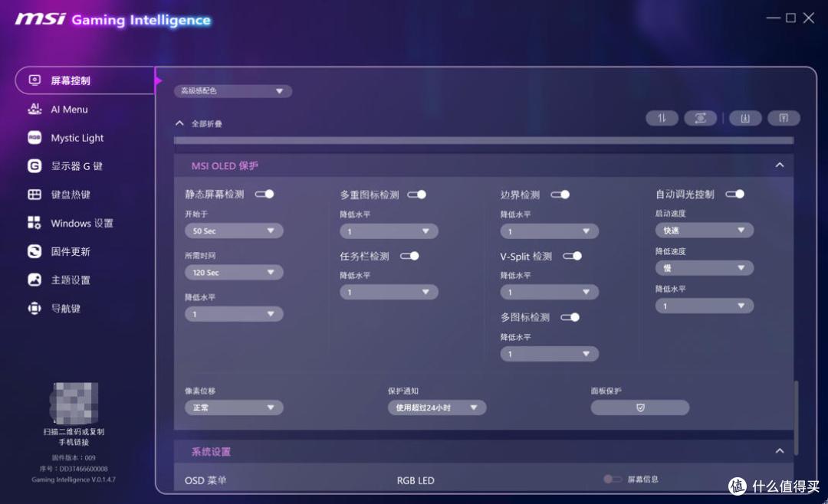Click the 显示器 G 键 sidebar icon
The image size is (828, 504).
(34, 166)
